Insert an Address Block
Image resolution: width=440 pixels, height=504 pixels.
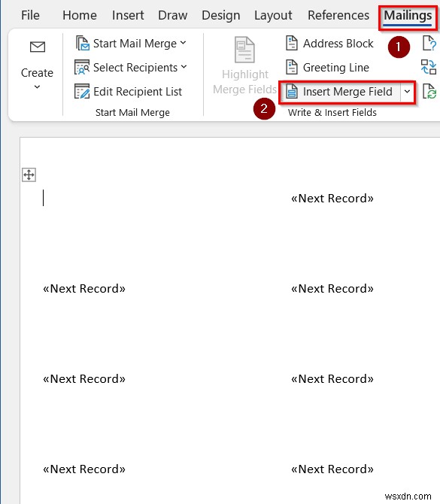tap(338, 44)
